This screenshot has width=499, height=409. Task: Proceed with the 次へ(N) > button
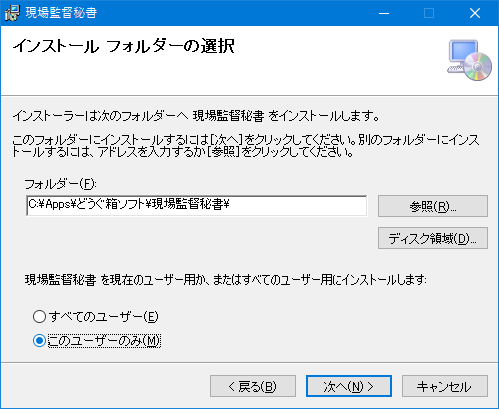click(x=349, y=386)
